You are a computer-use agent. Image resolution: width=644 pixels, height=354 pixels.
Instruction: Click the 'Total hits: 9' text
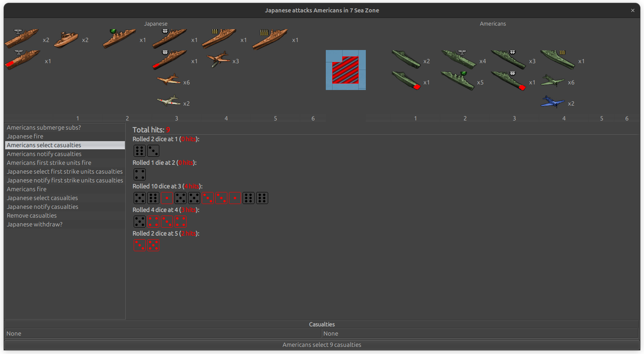[151, 130]
